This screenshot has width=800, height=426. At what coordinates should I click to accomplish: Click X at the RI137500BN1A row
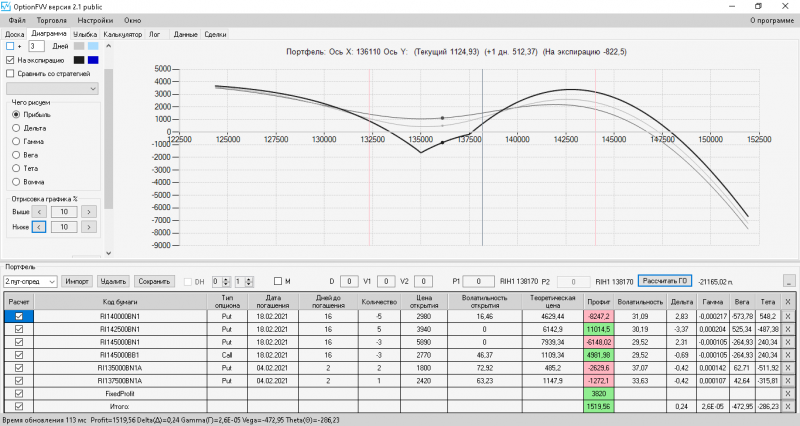click(788, 381)
